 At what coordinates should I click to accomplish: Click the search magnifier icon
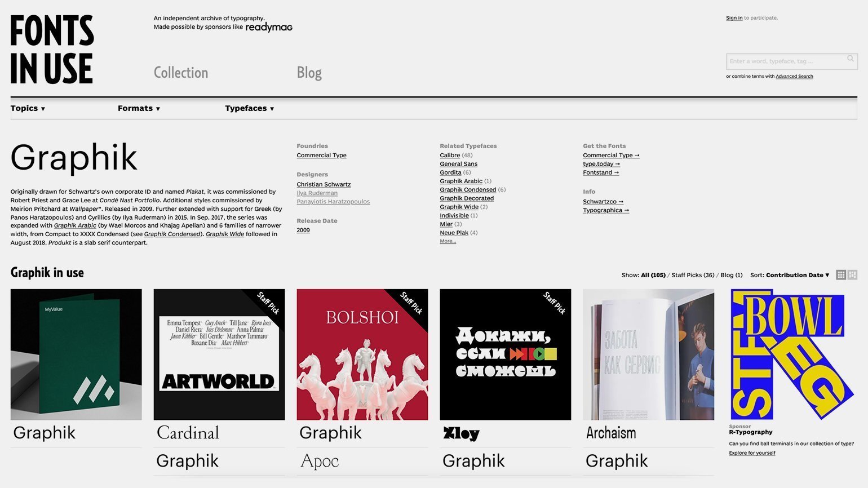pos(850,59)
